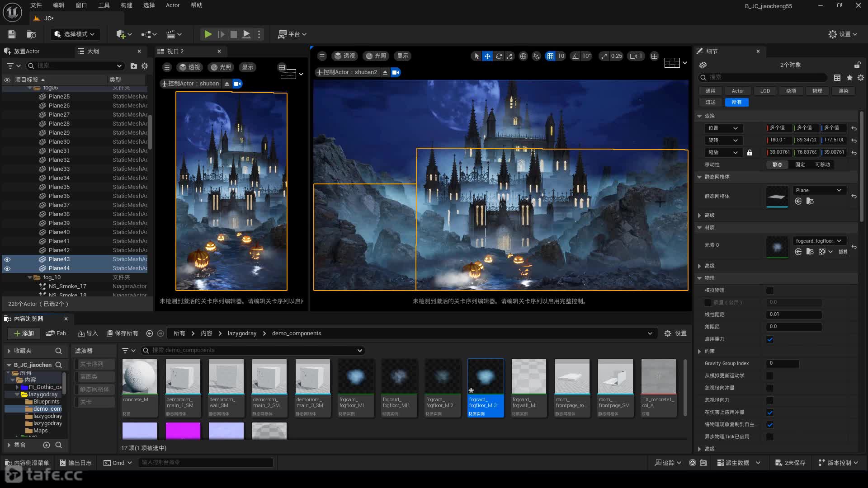Start Play in editor

click(208, 34)
